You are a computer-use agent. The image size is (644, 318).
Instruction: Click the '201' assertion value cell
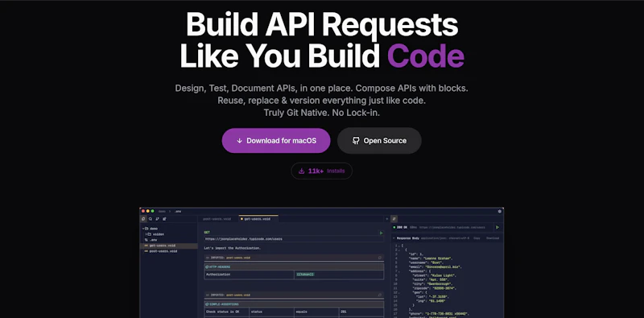[361, 312]
